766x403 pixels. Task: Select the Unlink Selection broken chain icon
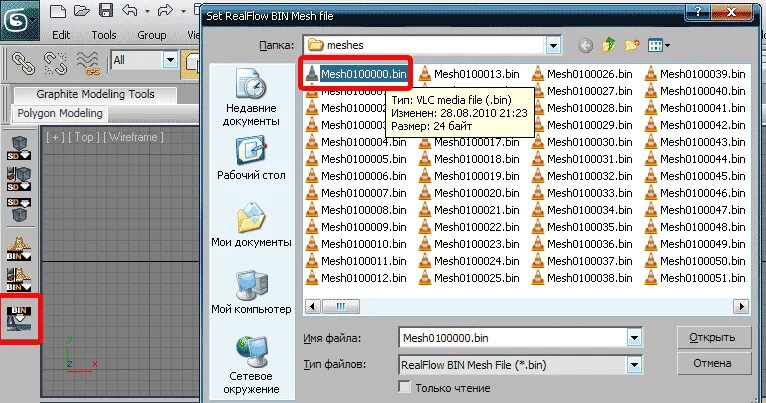[x=55, y=64]
